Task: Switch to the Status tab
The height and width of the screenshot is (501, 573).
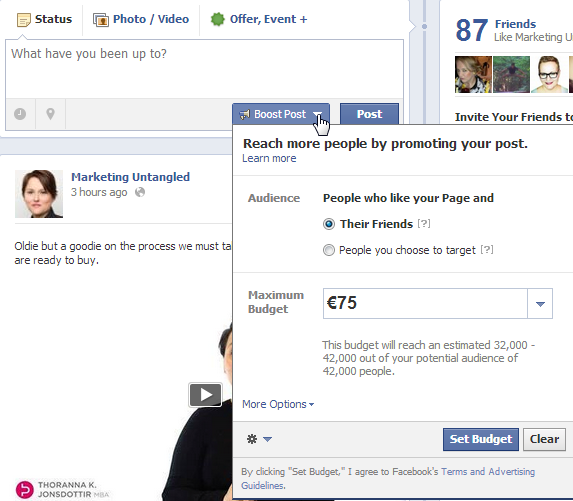Action: pos(44,19)
